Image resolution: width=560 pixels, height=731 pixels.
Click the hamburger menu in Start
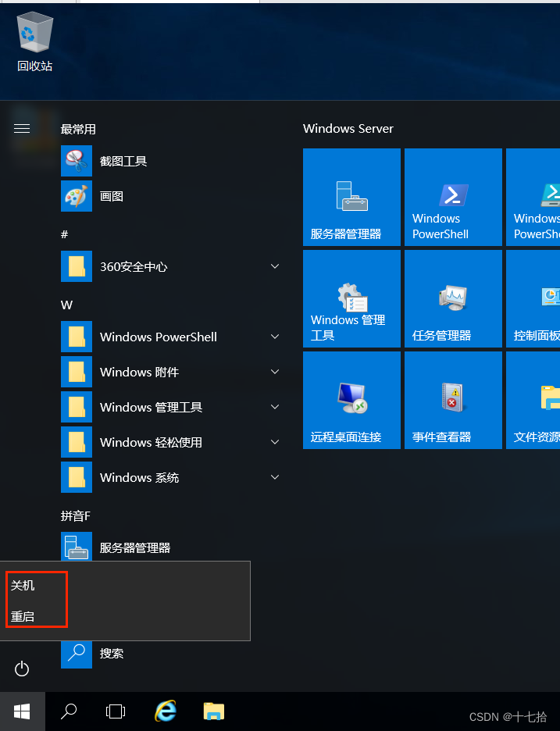(x=22, y=129)
